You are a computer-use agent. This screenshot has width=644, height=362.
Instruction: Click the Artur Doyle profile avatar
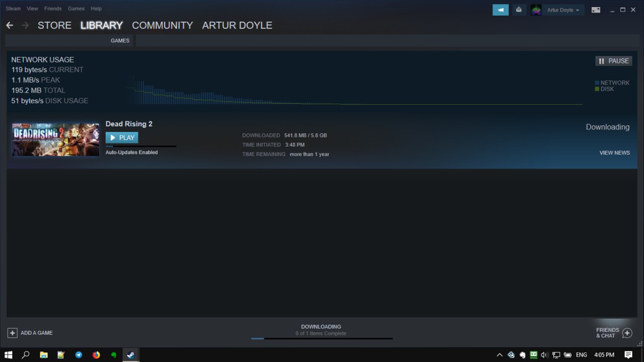pyautogui.click(x=536, y=10)
